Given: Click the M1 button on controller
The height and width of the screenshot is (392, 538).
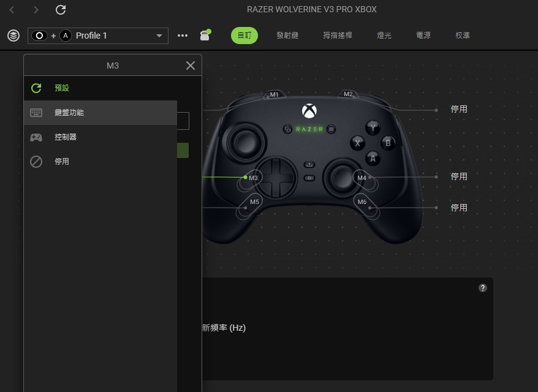Looking at the screenshot, I should (x=274, y=95).
